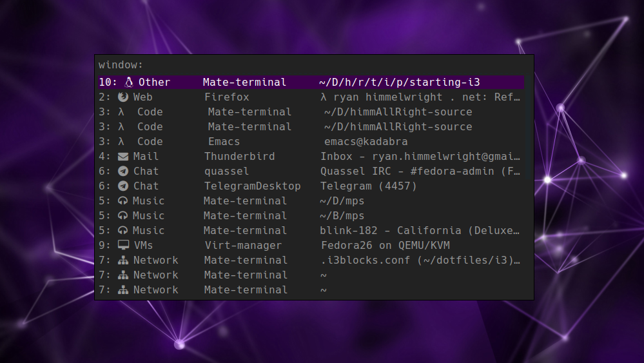The height and width of the screenshot is (363, 644).
Task: Switch to the Telegram (4457) window title
Action: tap(368, 186)
